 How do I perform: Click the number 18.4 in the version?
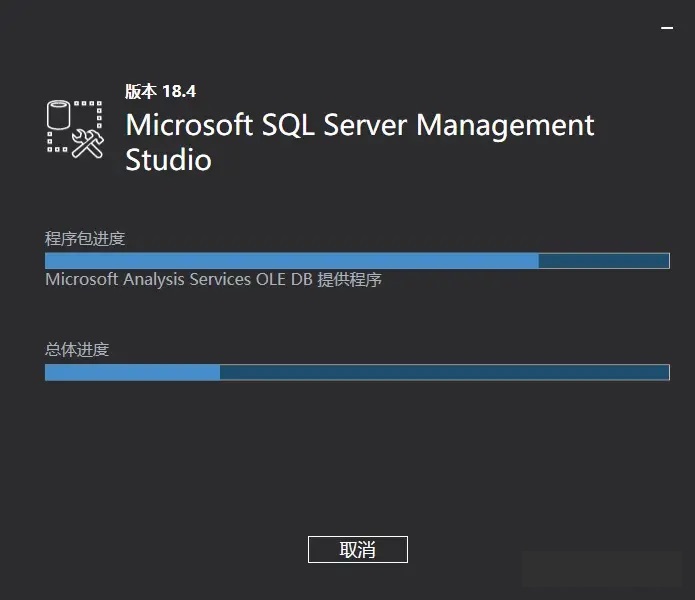pyautogui.click(x=178, y=91)
